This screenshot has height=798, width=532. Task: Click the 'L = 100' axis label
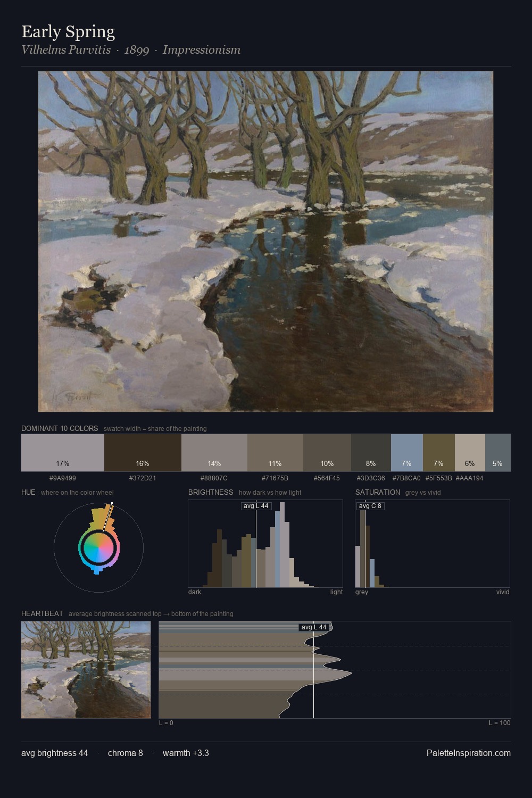pyautogui.click(x=500, y=722)
